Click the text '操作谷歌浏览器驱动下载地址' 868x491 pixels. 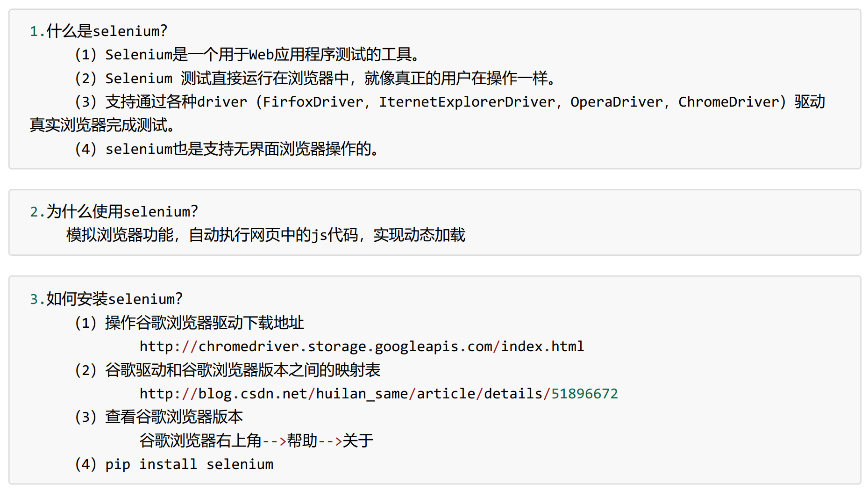[x=205, y=323]
